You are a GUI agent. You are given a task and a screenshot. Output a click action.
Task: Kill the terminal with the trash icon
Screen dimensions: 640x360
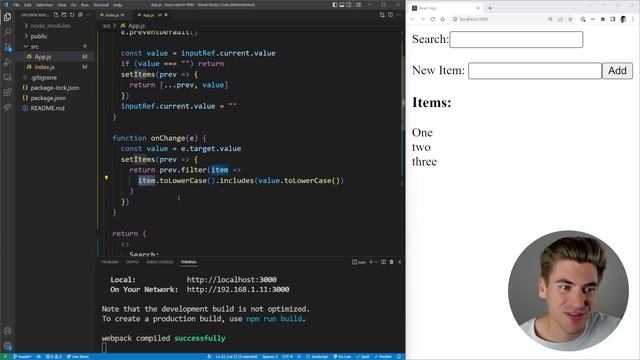click(391, 262)
